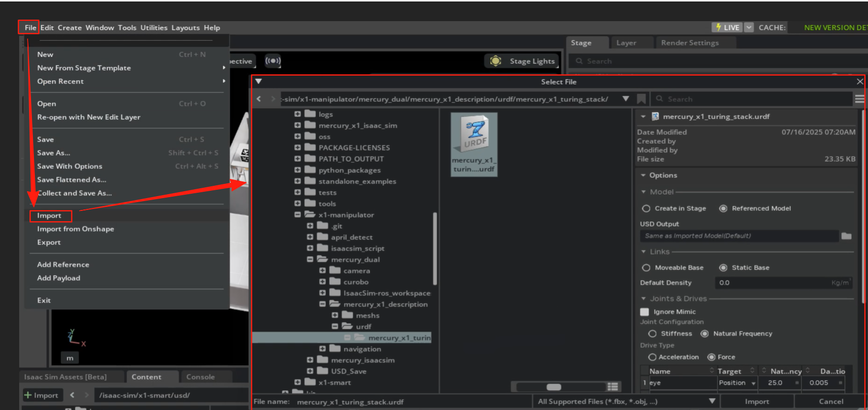Switch to the Layer tab

626,43
